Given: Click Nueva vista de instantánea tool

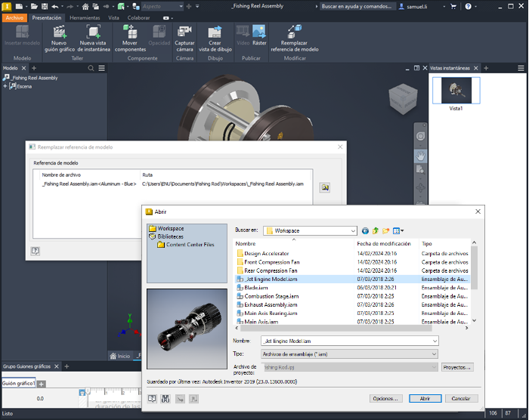Looking at the screenshot, I should (x=94, y=39).
